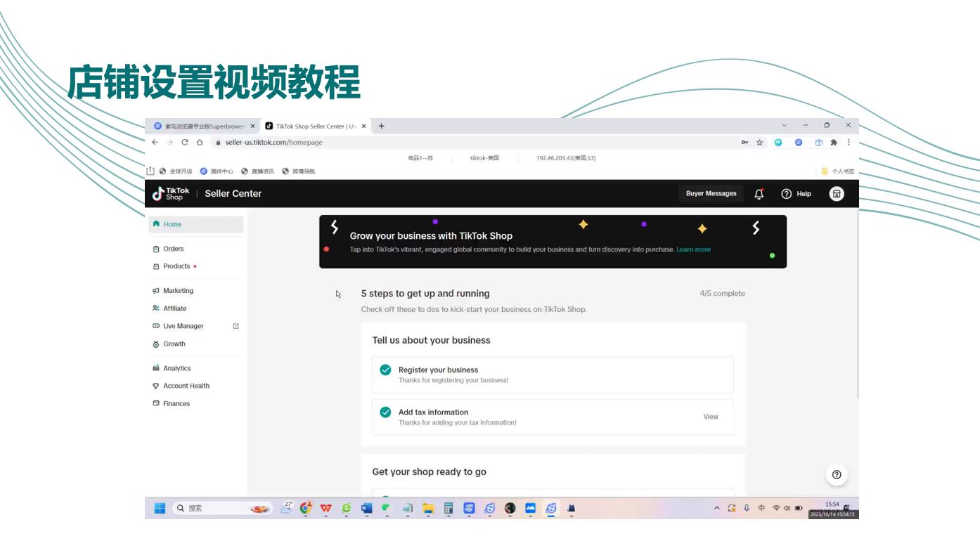The width and height of the screenshot is (980, 548).
Task: Open the extensions puzzle icon
Action: pyautogui.click(x=834, y=142)
